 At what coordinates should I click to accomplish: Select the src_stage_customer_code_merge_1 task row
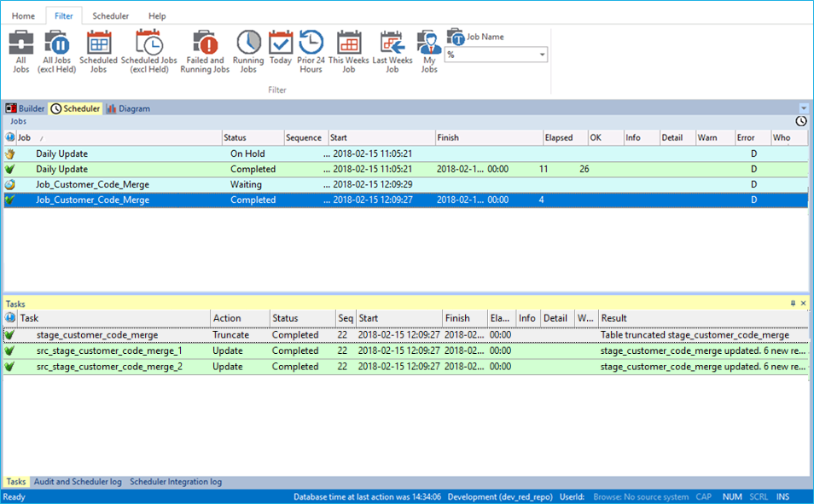[108, 350]
